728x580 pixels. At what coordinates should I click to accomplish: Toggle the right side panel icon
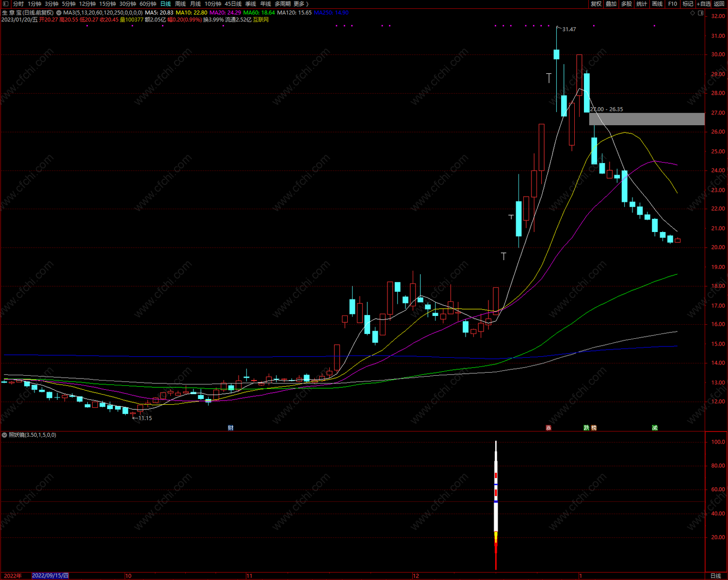pos(701,13)
